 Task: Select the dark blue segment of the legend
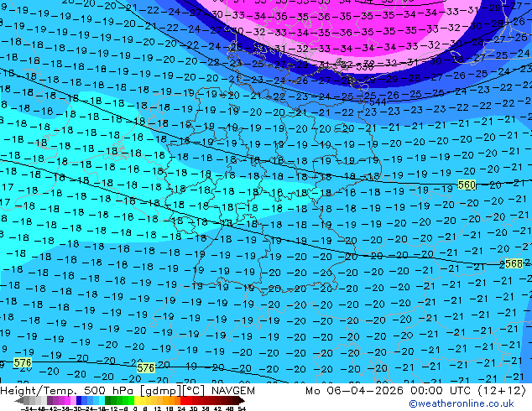[79, 400]
